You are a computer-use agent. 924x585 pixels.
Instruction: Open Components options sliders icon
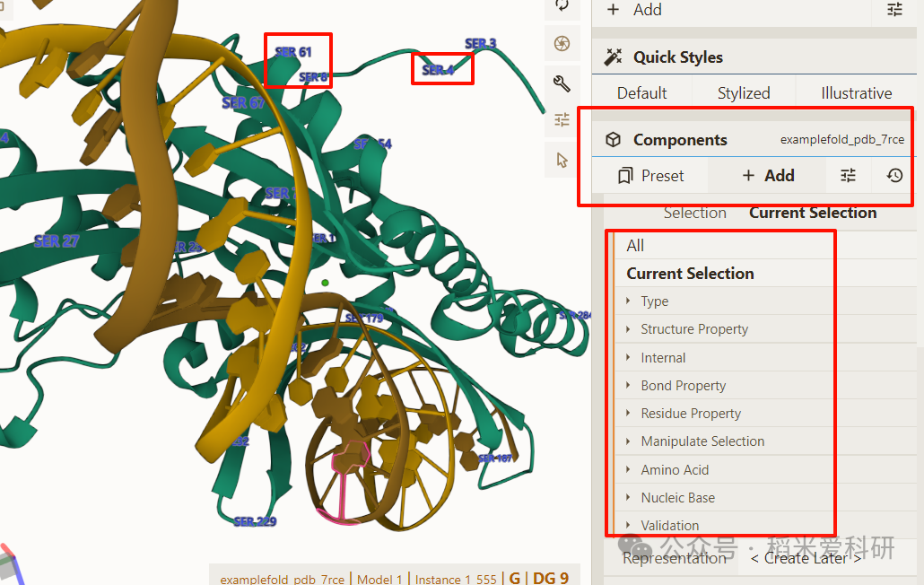coord(848,176)
